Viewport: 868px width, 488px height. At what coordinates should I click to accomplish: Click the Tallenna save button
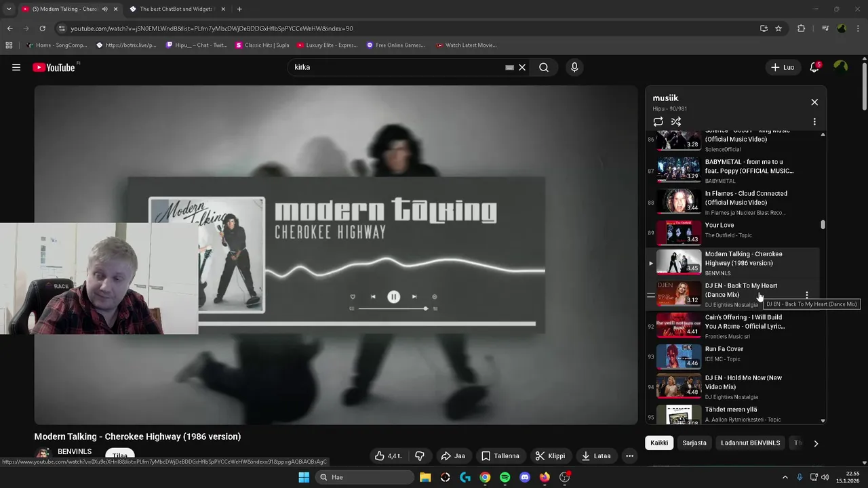coord(500,456)
